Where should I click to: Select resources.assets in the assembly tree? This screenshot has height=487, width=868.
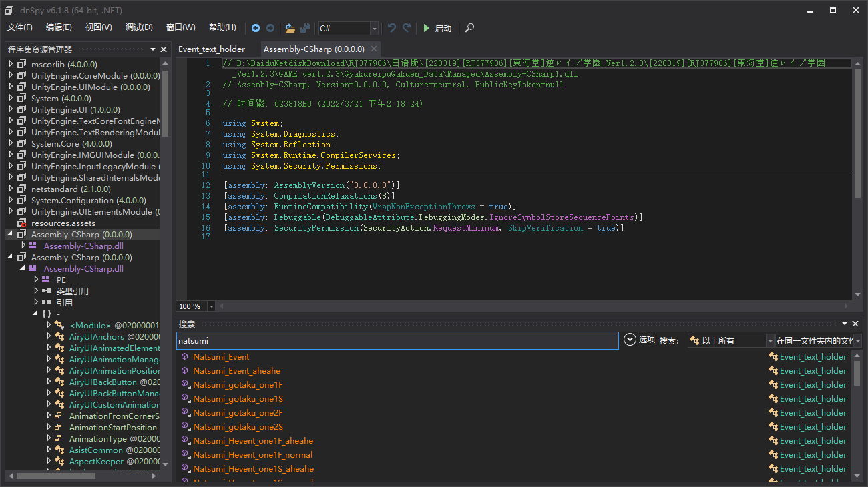[63, 223]
